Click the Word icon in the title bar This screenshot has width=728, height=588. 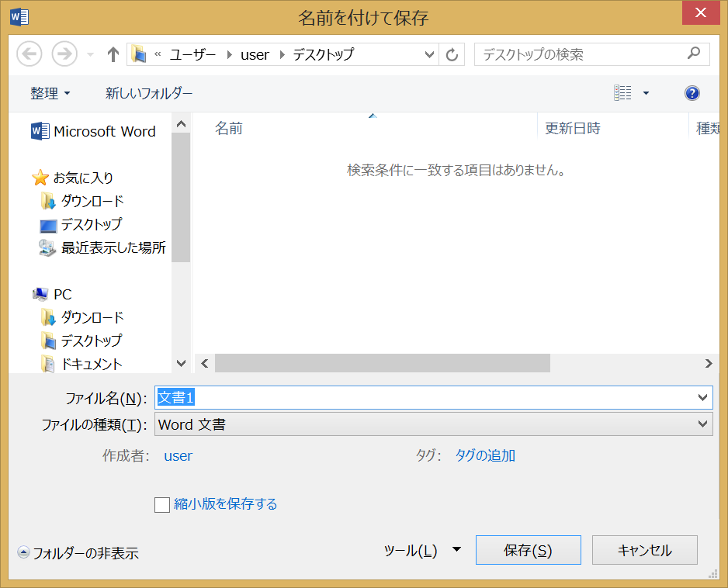(x=19, y=17)
